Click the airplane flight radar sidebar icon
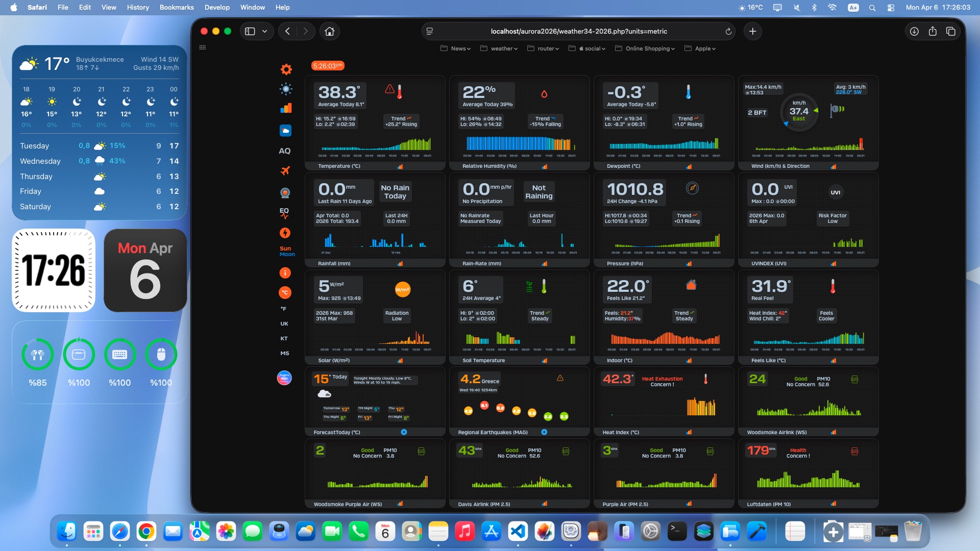980x551 pixels. 285,171
